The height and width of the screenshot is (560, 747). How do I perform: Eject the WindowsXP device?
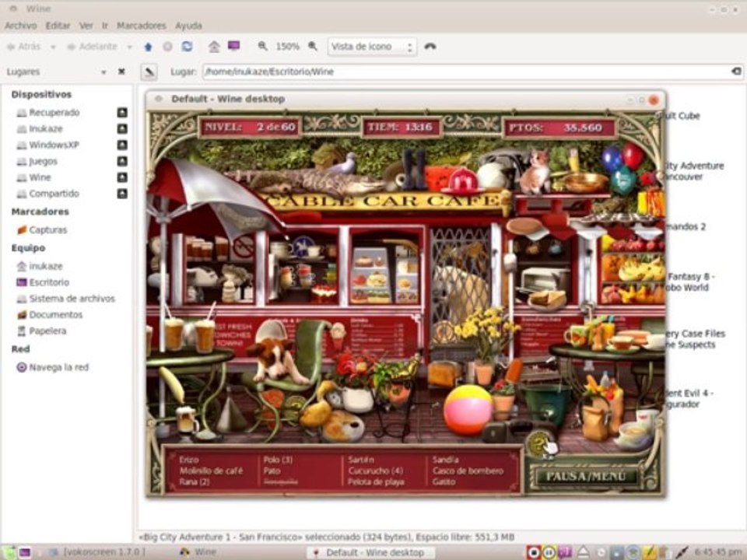coord(122,145)
